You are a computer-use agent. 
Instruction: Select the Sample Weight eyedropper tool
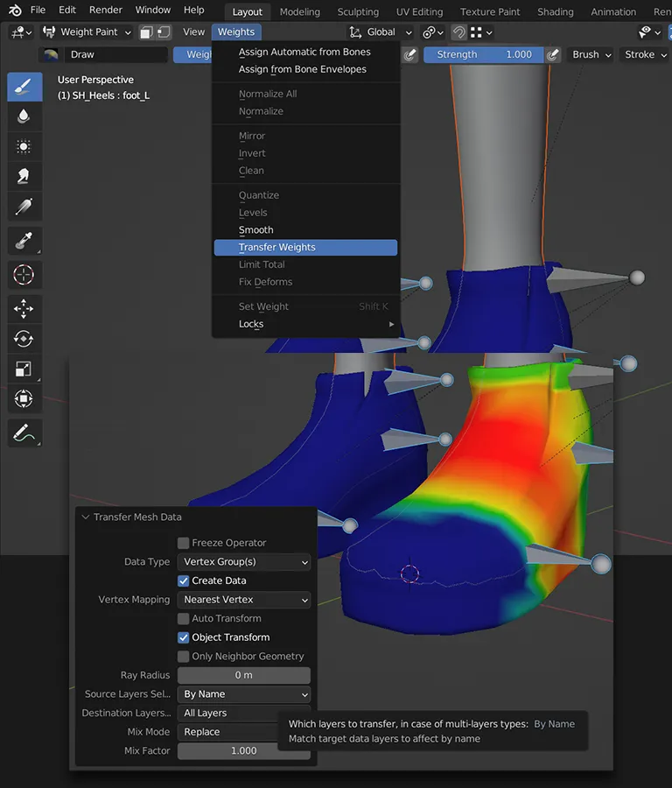coord(24,241)
